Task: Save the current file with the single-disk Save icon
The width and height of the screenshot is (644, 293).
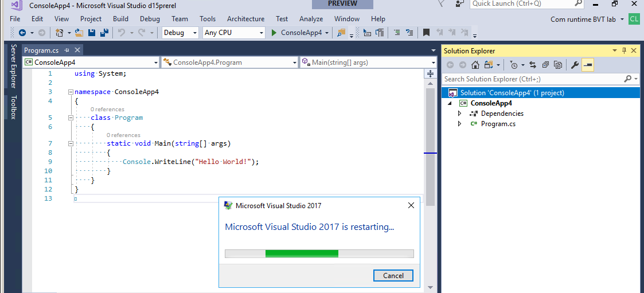Action: (92, 33)
